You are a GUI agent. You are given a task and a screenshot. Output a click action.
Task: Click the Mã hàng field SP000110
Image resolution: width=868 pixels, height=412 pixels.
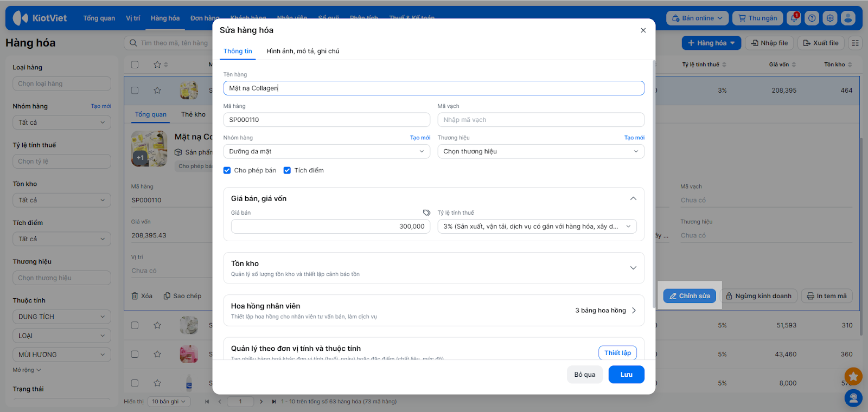[327, 120]
